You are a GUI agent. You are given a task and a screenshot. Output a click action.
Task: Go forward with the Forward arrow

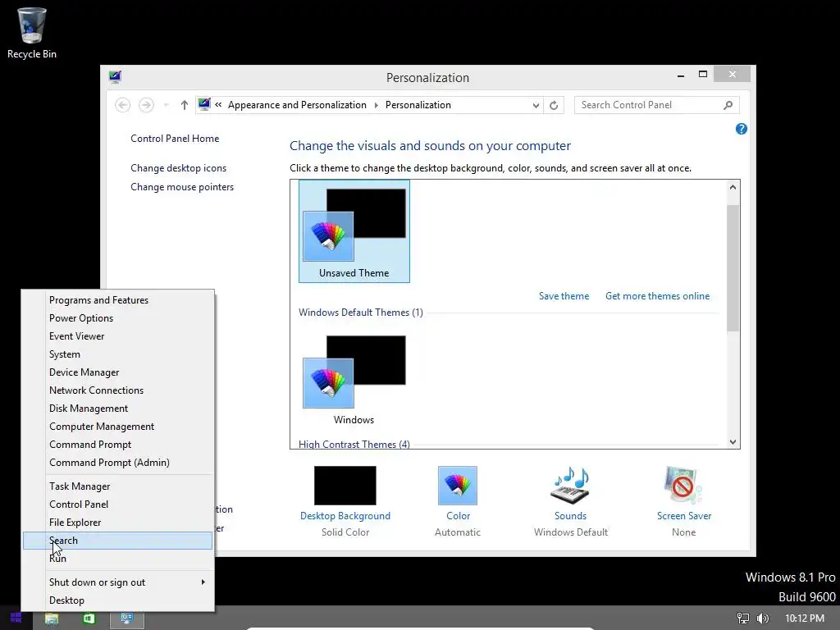[146, 105]
